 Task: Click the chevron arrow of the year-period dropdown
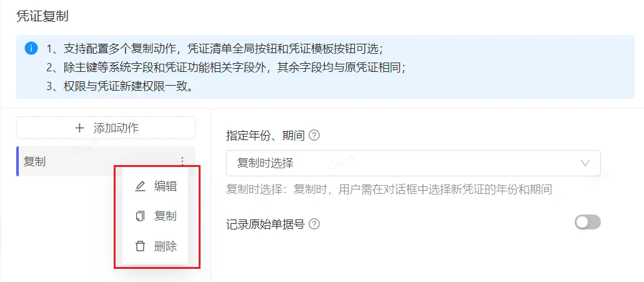click(x=586, y=163)
